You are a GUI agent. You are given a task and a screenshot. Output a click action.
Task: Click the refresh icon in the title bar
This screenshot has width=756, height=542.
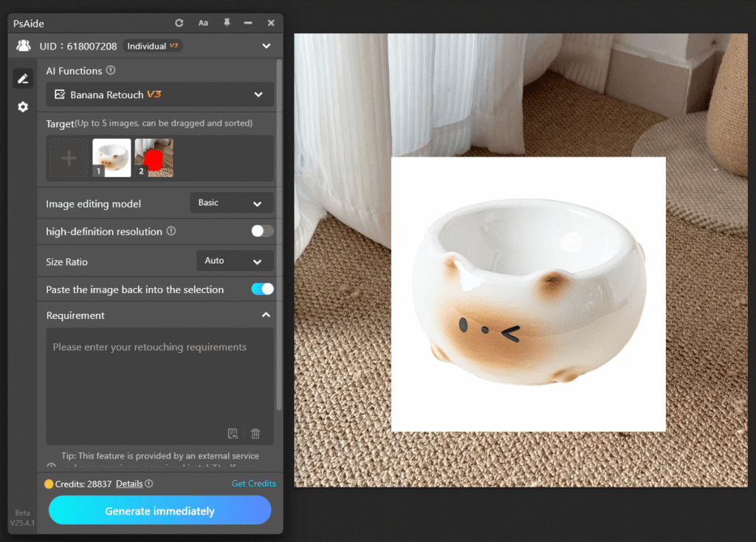(x=179, y=23)
